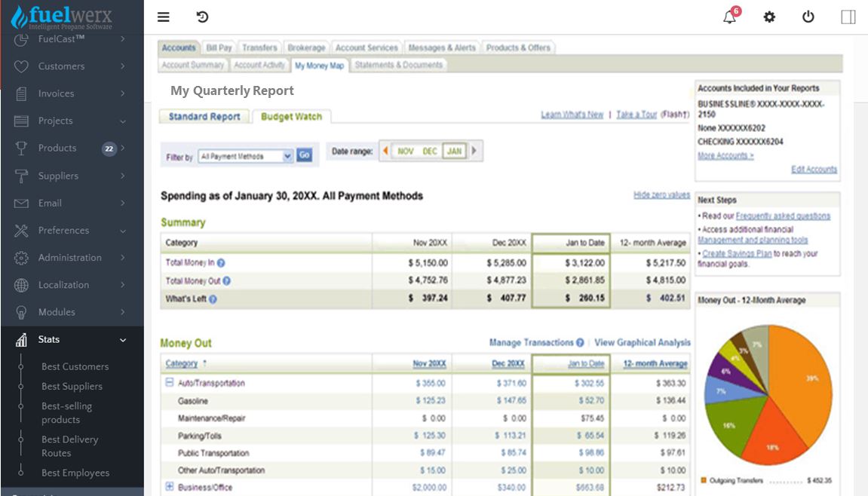Select the NOV month in date range
Image resolution: width=868 pixels, height=496 pixels.
coord(406,152)
